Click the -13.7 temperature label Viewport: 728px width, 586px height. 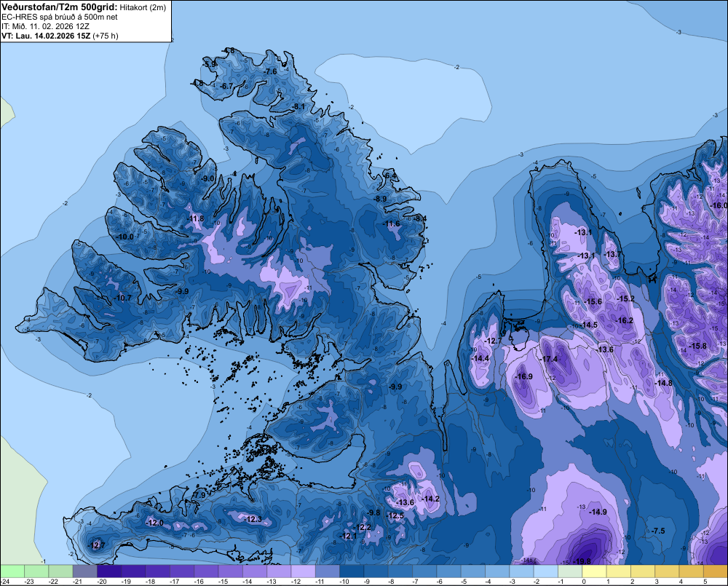pyautogui.click(x=612, y=254)
